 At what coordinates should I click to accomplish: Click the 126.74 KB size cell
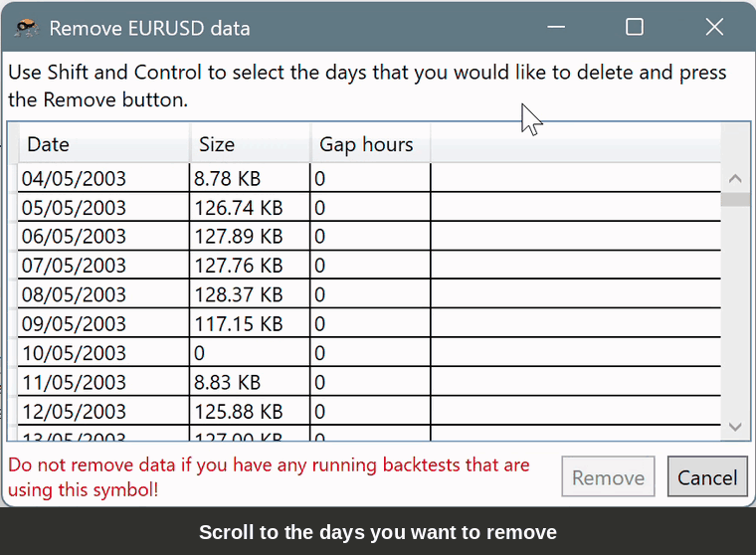point(250,207)
